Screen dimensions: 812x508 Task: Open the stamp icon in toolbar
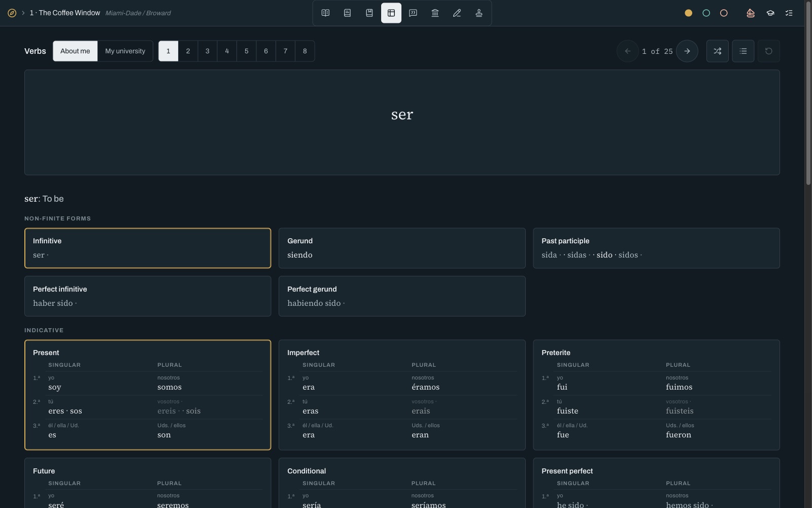pyautogui.click(x=479, y=13)
